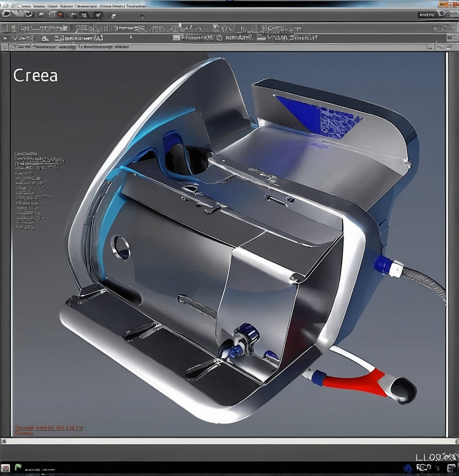
Task: Click the small square icon at viewport header's left
Action: (x=12, y=47)
